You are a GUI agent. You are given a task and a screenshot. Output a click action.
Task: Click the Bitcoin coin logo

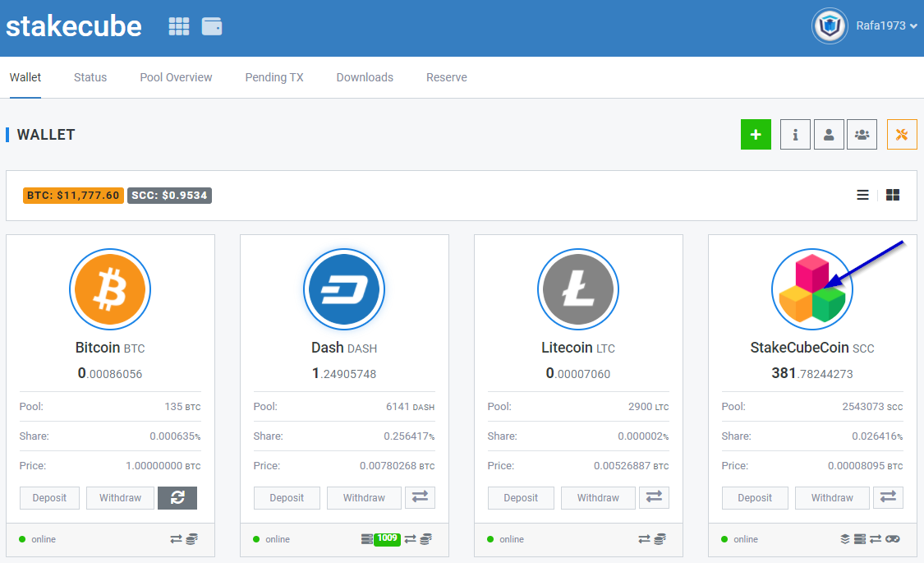[110, 288]
